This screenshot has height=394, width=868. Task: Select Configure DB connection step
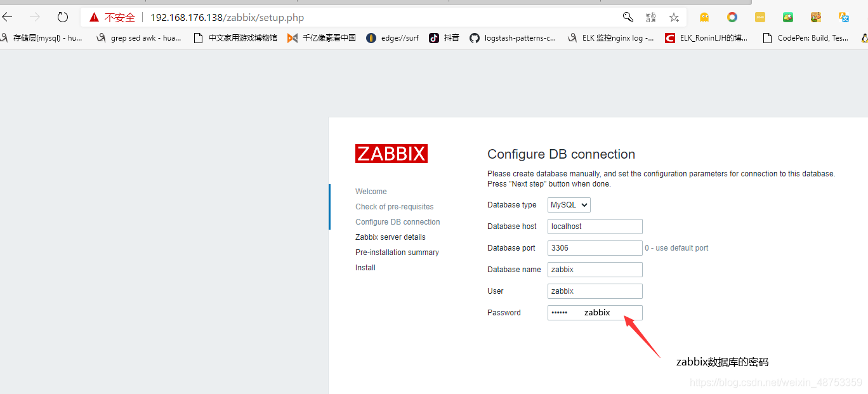pos(398,222)
